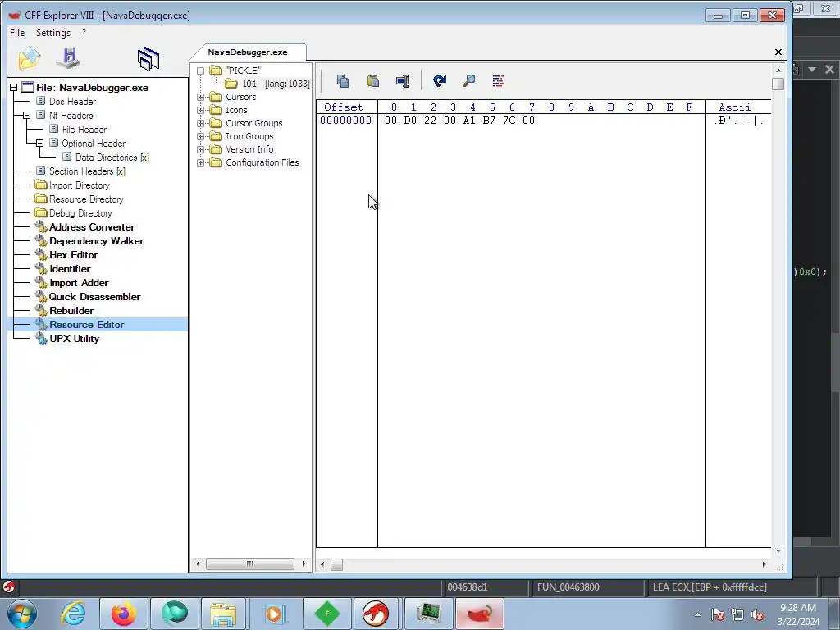The width and height of the screenshot is (840, 630).
Task: Switch to the NavaDebugger.exe tab
Action: click(248, 52)
